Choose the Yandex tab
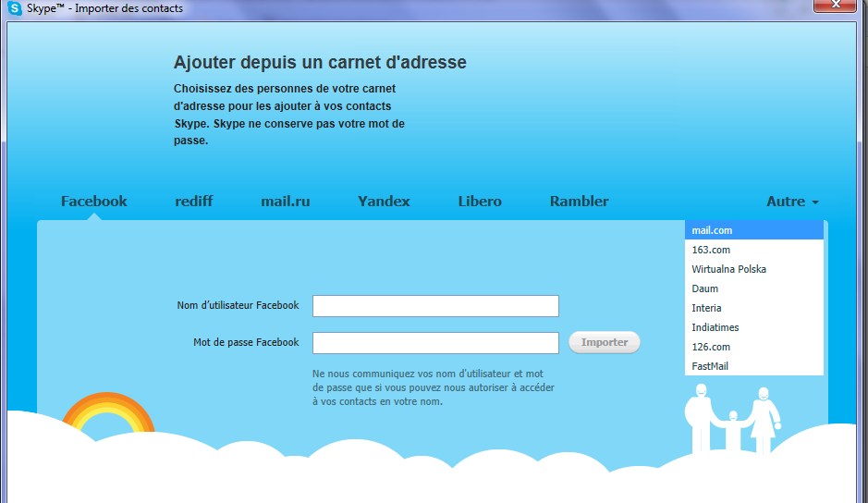The height and width of the screenshot is (503, 868). click(384, 201)
